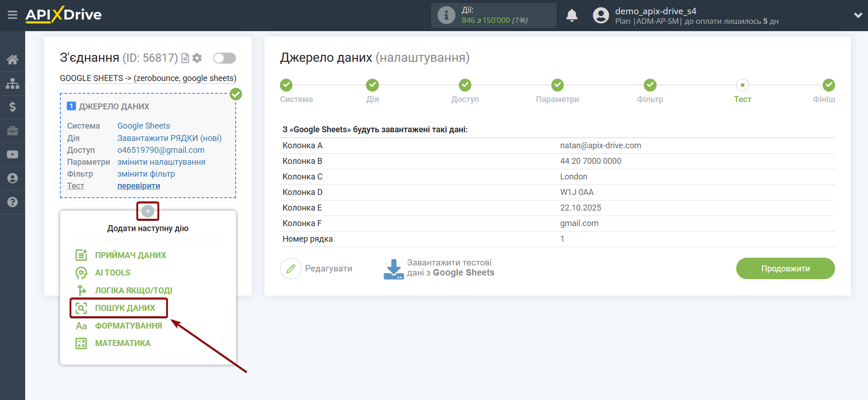This screenshot has height=400, width=868.
Task: Select 'ПРИЙМАЧ ДАНИХ' menu option
Action: (x=121, y=255)
